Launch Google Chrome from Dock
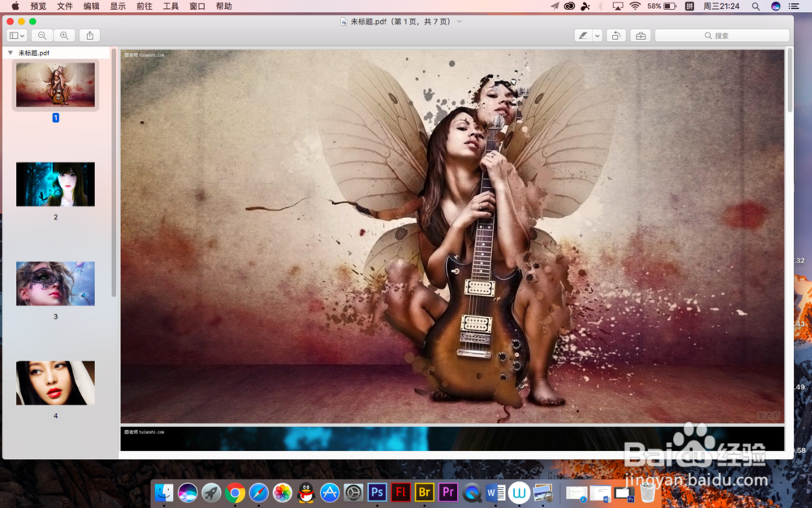The height and width of the screenshot is (508, 812). click(235, 492)
